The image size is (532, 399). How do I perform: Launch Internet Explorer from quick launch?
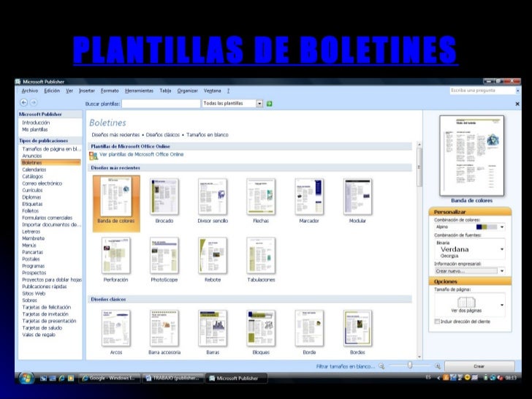(x=61, y=378)
